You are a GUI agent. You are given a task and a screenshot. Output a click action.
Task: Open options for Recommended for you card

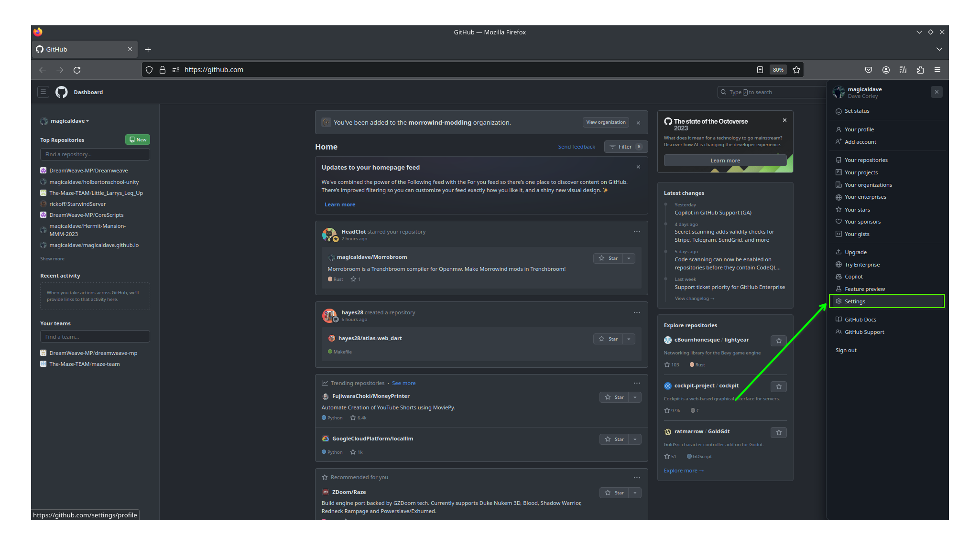point(637,478)
